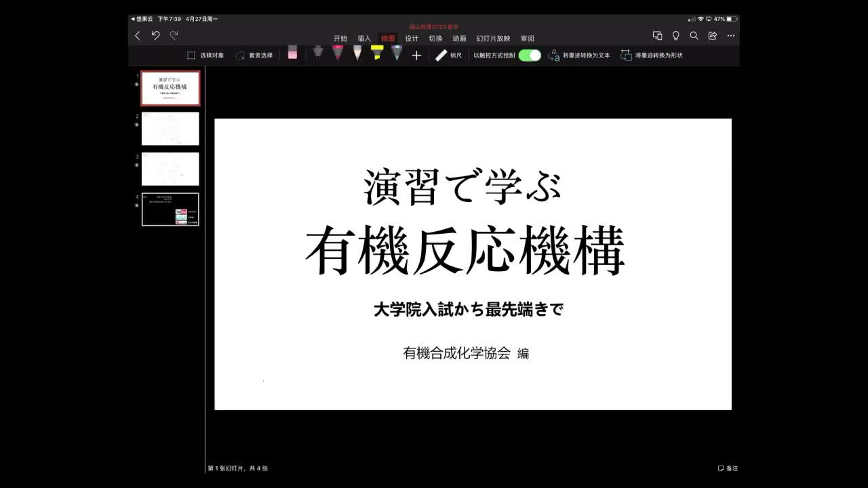Tap the Wi-Fi status icon
868x488 pixels.
pos(701,19)
